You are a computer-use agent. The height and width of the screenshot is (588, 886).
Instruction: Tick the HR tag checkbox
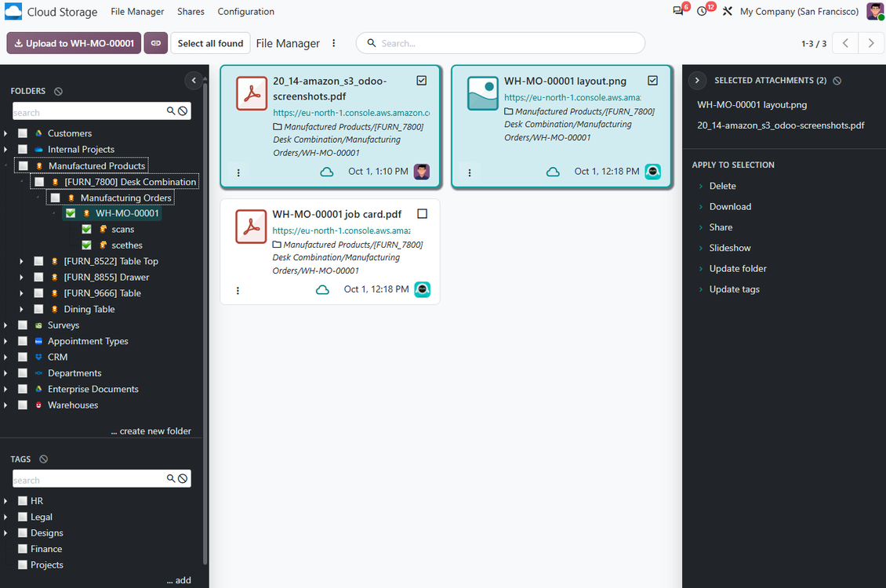(23, 501)
